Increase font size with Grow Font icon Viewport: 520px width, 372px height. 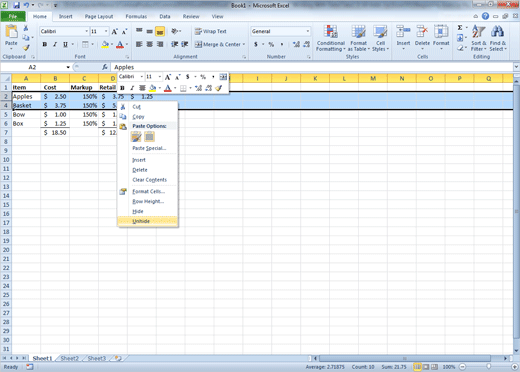(x=114, y=32)
